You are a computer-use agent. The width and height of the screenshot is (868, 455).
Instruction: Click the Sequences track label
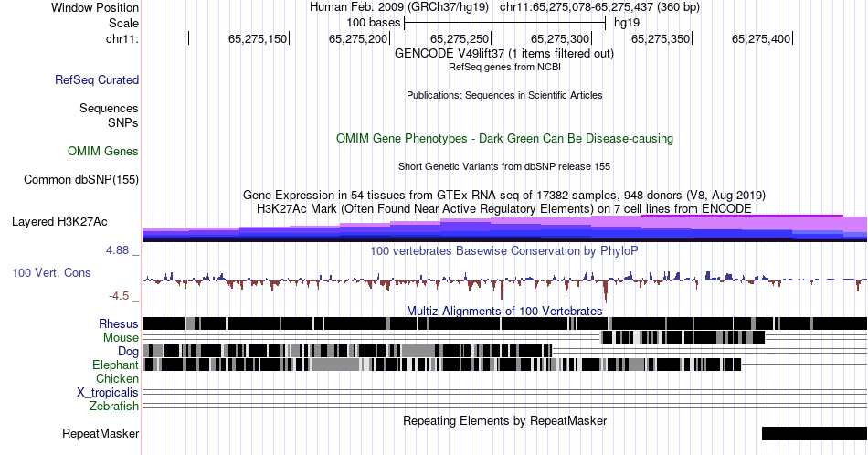109,108
